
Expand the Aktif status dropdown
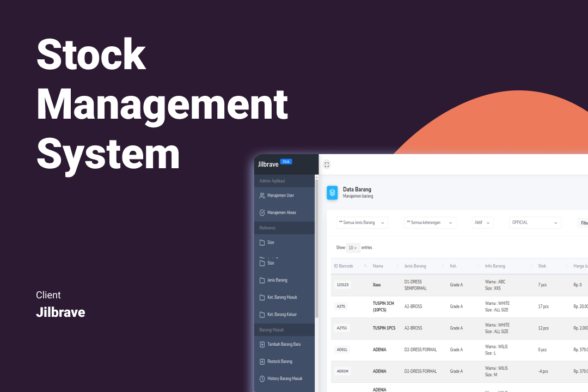482,223
